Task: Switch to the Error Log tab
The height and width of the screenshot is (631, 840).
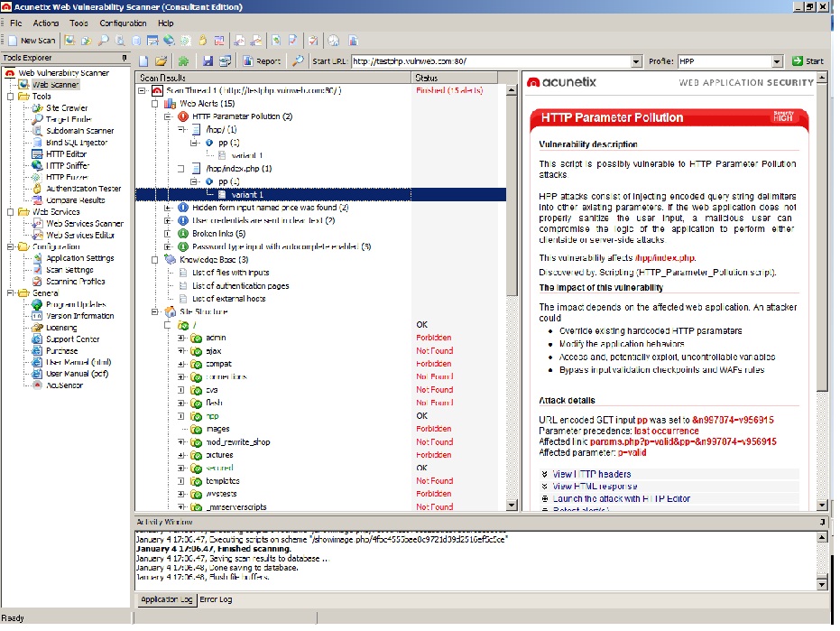Action: coord(216,599)
